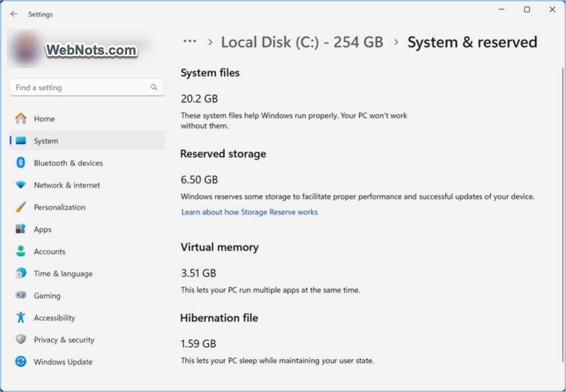Open Accessibility settings
The image size is (566, 392).
(86, 318)
